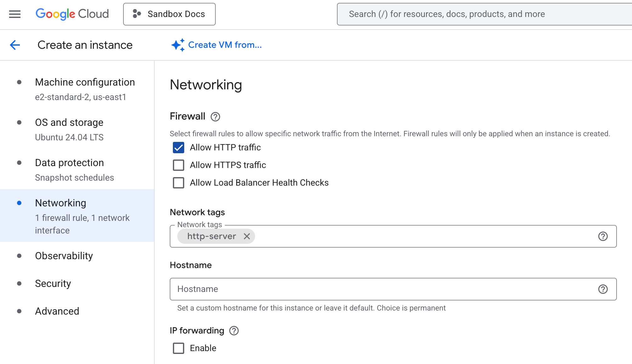Screen dimensions: 632x364
Task: Click the Google Cloud logo
Action: pyautogui.click(x=72, y=14)
